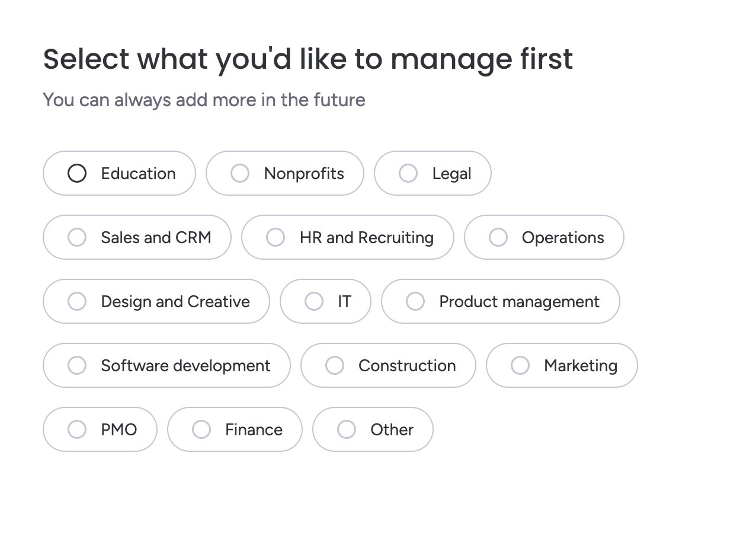The width and height of the screenshot is (756, 542).
Task: Select the HR and Recruiting radio button
Action: tap(275, 237)
